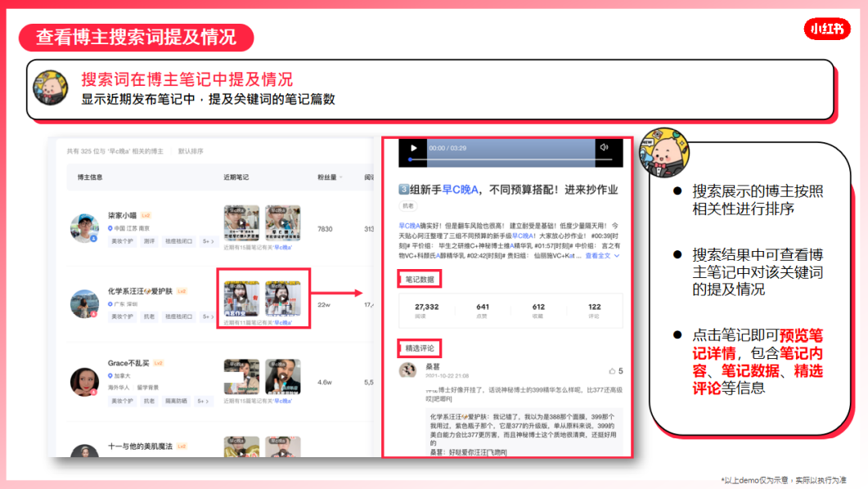This screenshot has height=489, width=868.
Task: Open the first note thumbnail of 化学系汪汪爱护肤
Action: (241, 298)
